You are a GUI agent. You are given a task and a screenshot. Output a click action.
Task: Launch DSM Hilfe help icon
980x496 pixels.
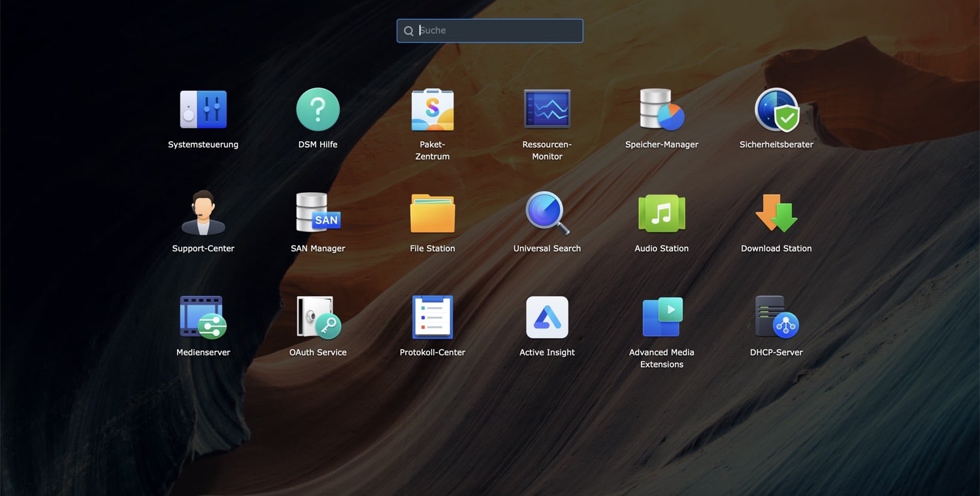coord(318,110)
